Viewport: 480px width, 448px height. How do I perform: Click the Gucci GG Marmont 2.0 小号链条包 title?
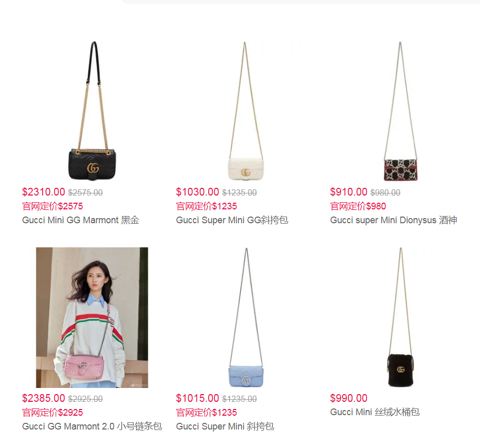pos(92,426)
